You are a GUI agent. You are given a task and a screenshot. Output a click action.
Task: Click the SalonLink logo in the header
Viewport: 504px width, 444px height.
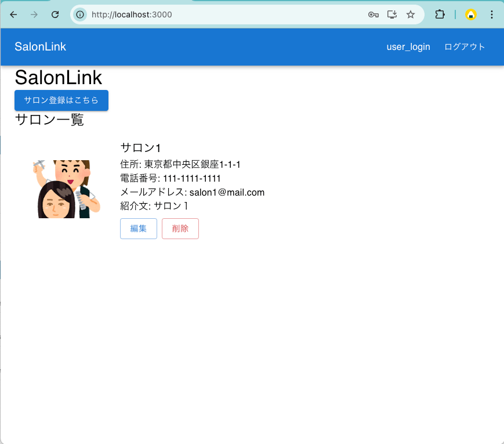point(40,46)
